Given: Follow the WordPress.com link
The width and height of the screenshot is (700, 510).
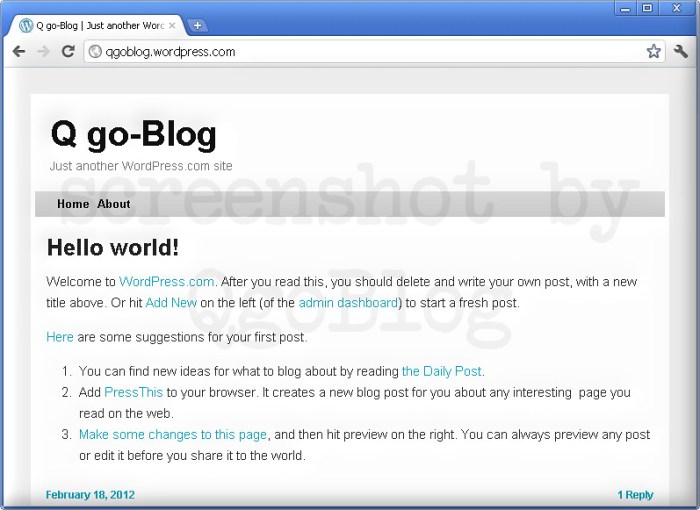Looking at the screenshot, I should pyautogui.click(x=167, y=282).
